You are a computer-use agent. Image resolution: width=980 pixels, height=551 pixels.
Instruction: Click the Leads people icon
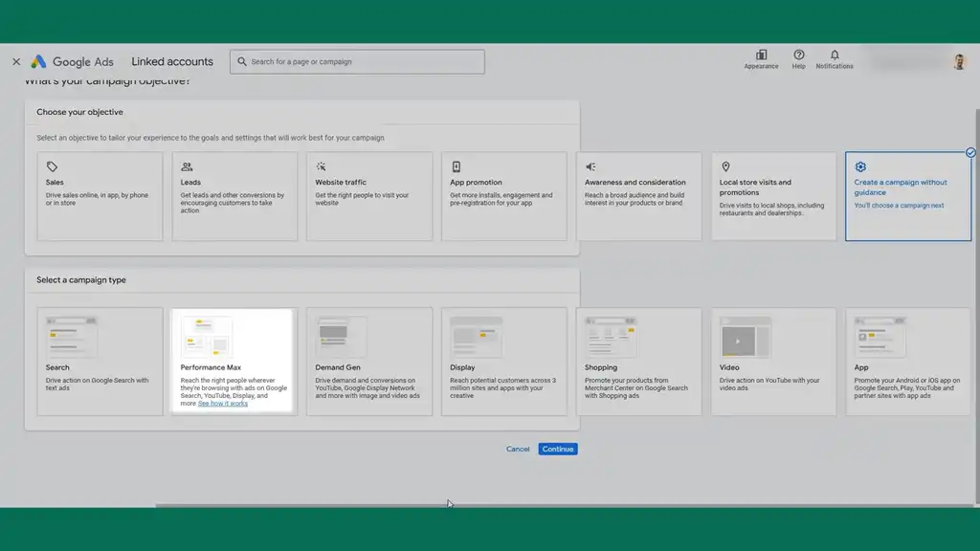[187, 166]
